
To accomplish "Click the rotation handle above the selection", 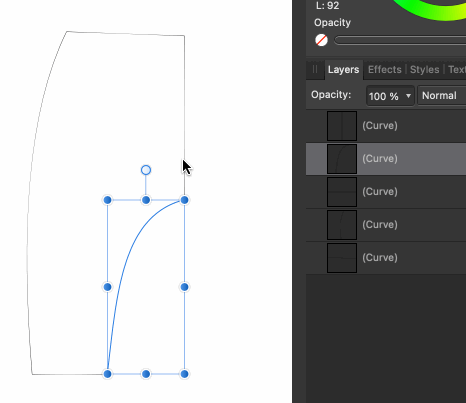I will 146,170.
